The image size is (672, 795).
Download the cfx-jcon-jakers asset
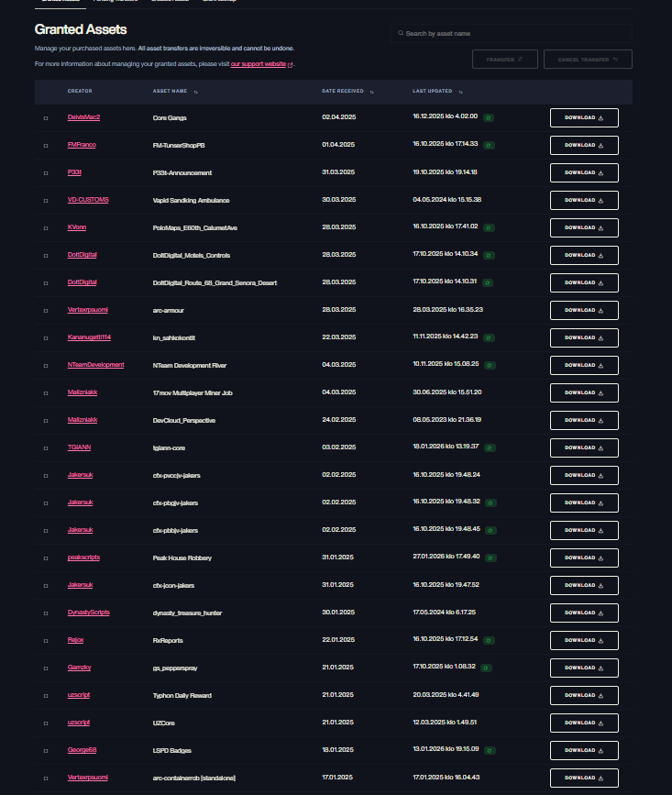584,586
